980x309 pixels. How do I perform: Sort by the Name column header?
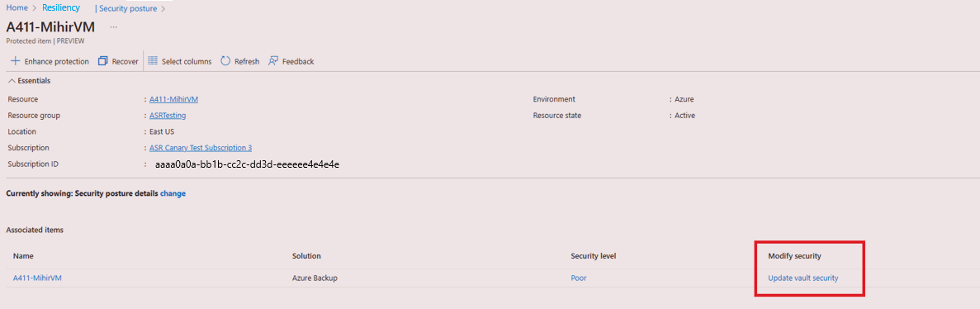23,256
